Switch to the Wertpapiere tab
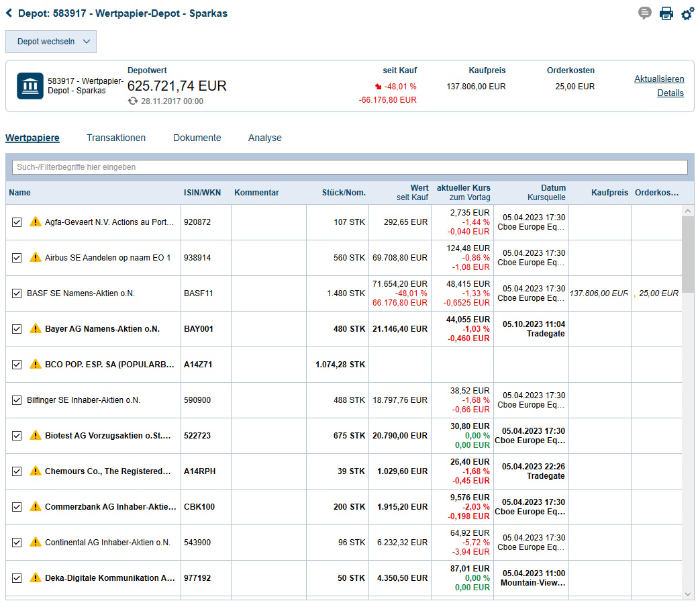Viewport: 700px width, 603px height. coord(32,138)
